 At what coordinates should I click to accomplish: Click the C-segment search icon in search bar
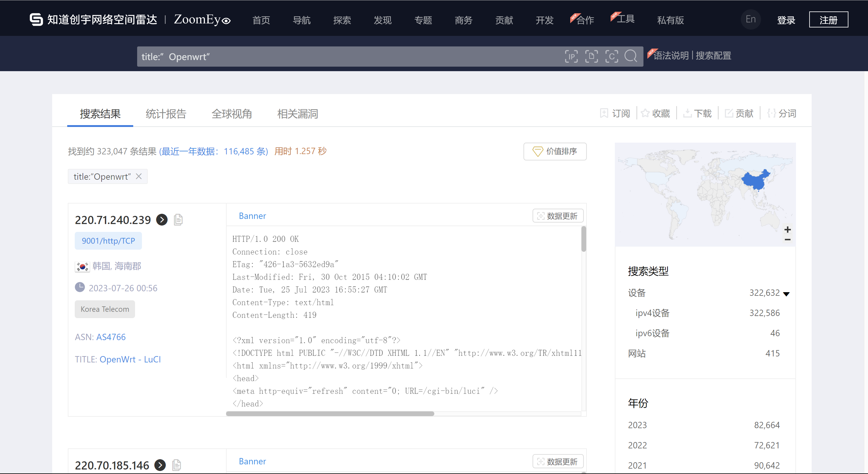click(x=612, y=56)
